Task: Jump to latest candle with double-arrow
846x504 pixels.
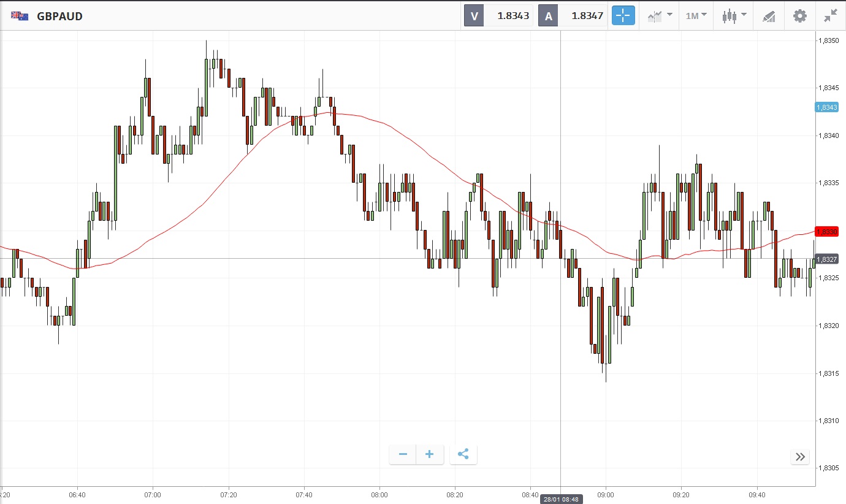Action: [800, 457]
